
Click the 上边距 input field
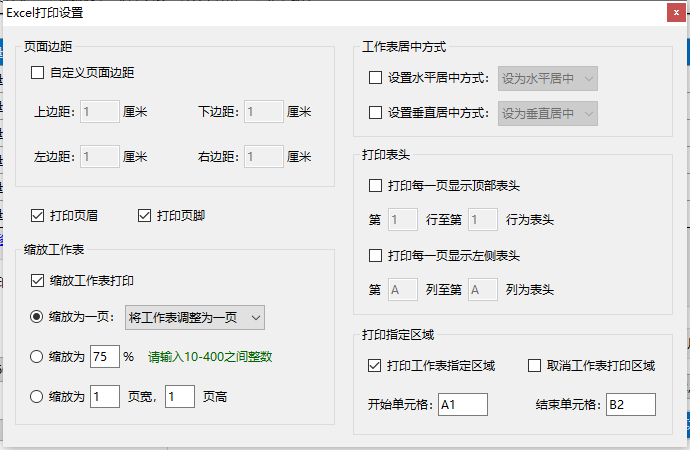tap(100, 111)
